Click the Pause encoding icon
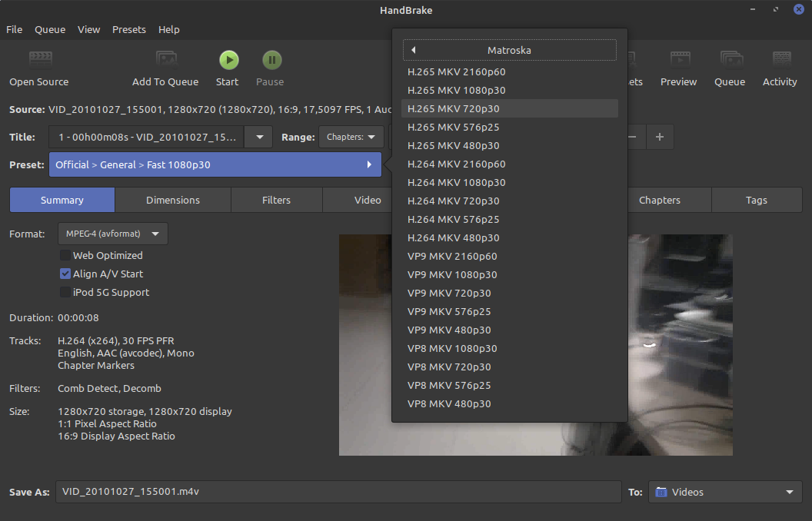 (271, 60)
